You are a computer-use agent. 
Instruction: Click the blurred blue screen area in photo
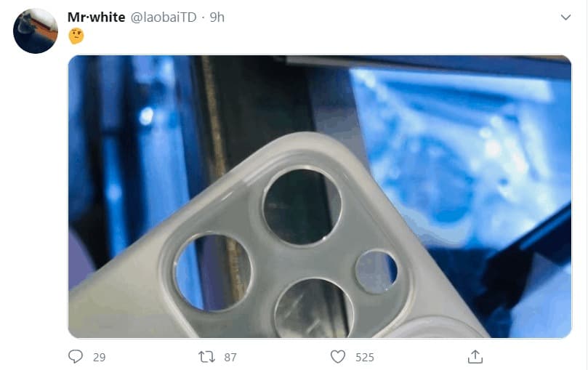pyautogui.click(x=462, y=150)
